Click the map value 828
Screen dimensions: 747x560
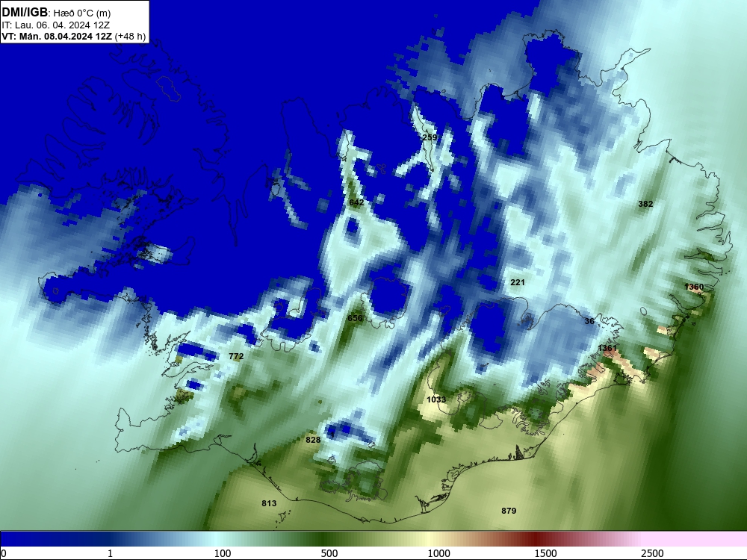pos(312,440)
